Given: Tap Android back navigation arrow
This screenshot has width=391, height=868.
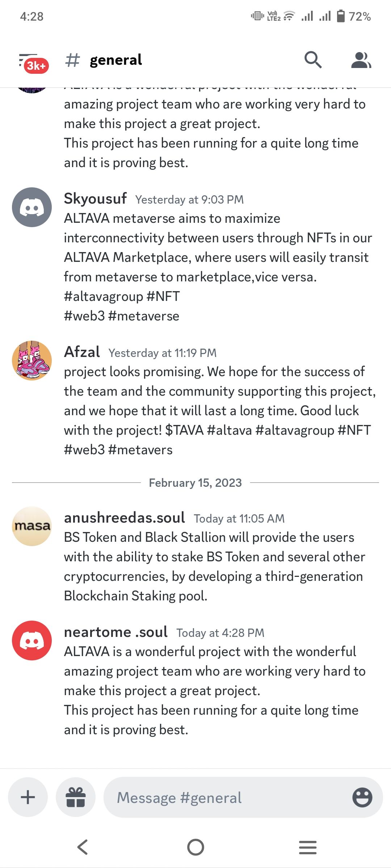Looking at the screenshot, I should (x=83, y=847).
